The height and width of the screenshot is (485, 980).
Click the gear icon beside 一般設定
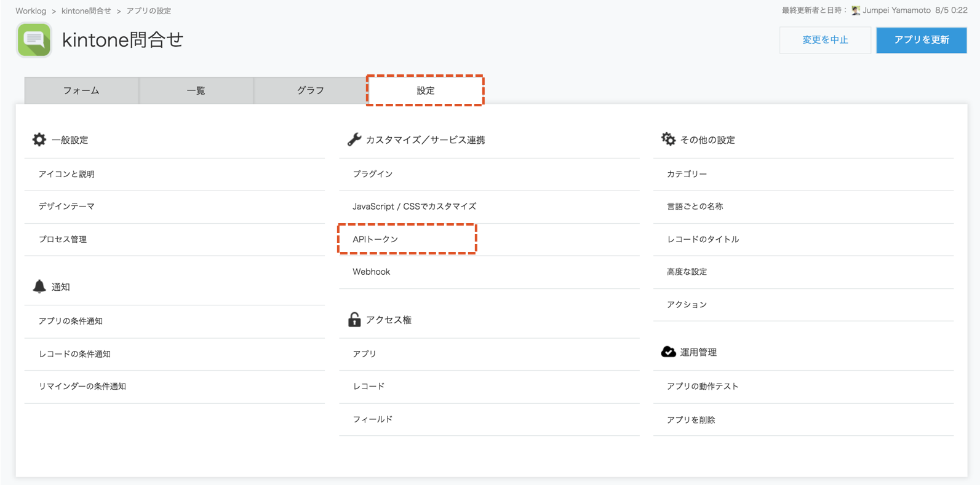39,140
